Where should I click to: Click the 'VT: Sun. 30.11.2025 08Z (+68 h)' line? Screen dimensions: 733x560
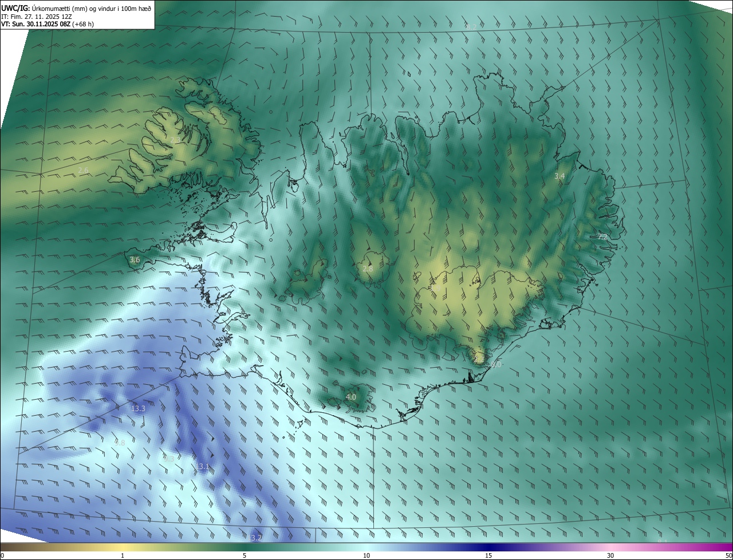coord(48,24)
